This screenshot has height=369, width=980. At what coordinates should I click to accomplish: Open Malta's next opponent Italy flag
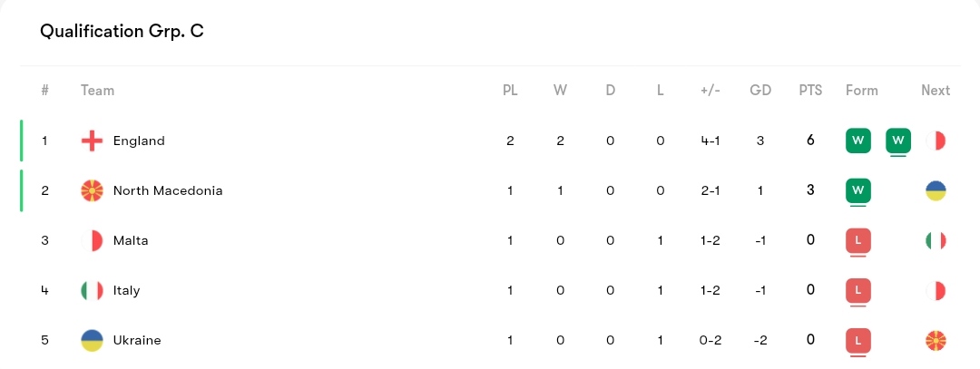[936, 240]
